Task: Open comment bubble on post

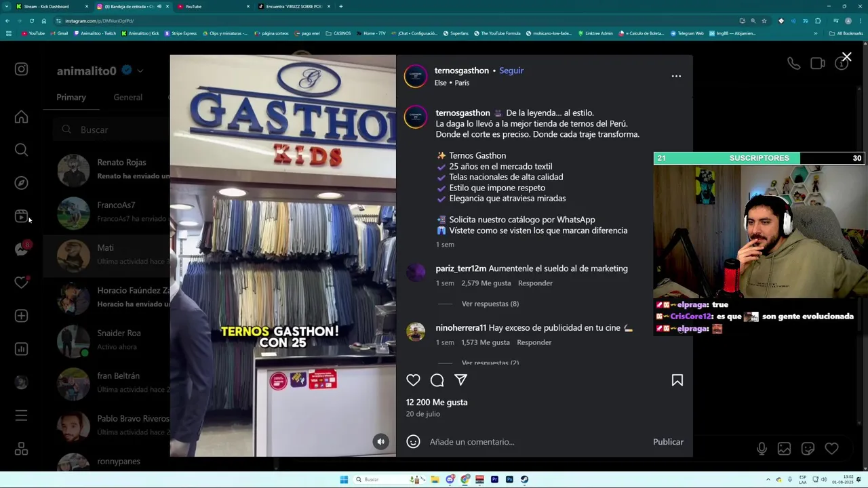Action: (437, 380)
